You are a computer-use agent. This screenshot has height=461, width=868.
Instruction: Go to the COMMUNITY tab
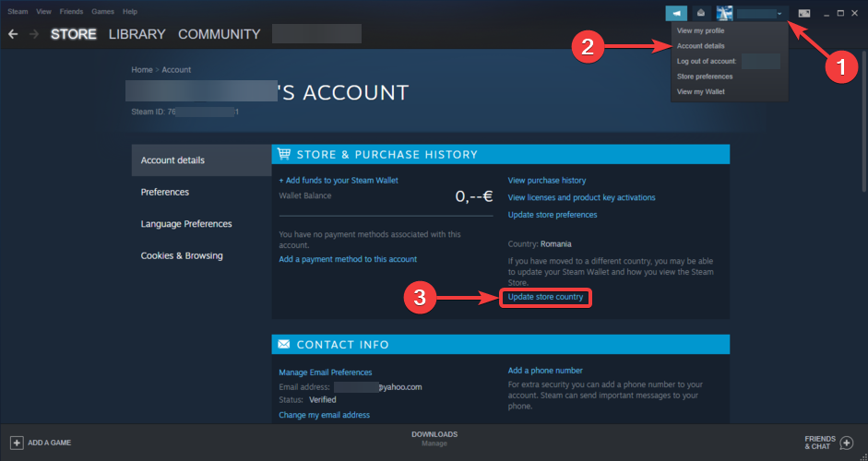220,34
